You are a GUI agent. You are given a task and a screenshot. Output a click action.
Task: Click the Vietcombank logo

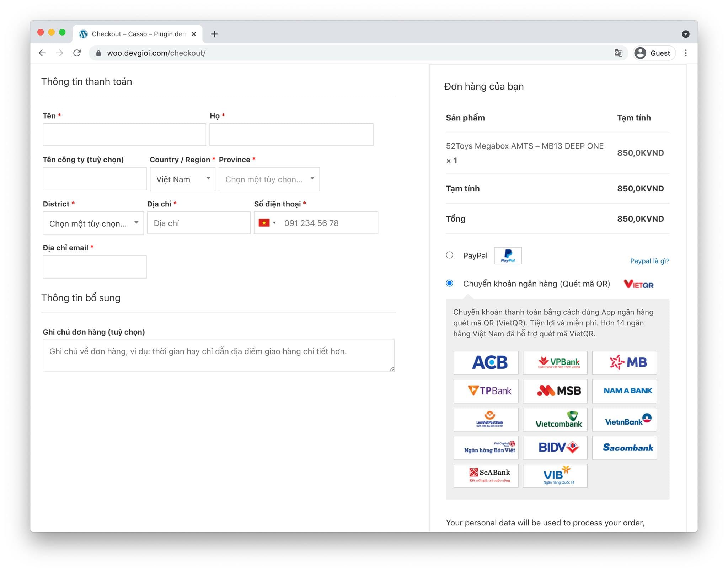click(555, 419)
